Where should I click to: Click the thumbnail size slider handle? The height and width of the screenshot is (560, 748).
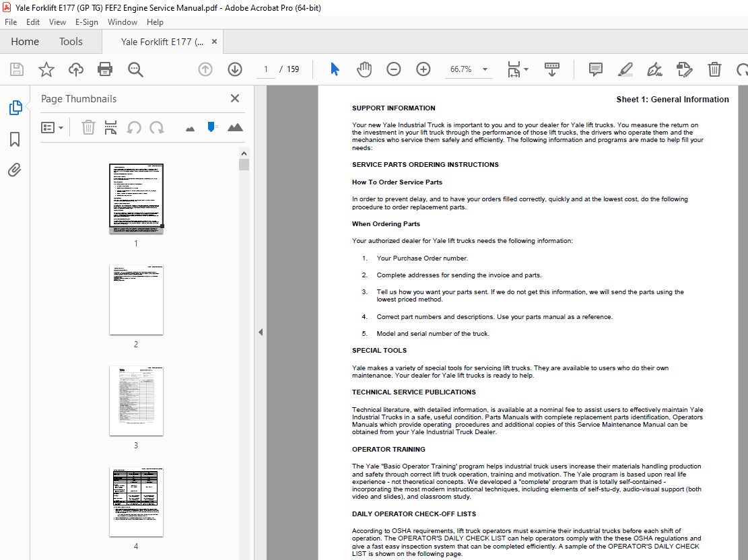tap(211, 127)
